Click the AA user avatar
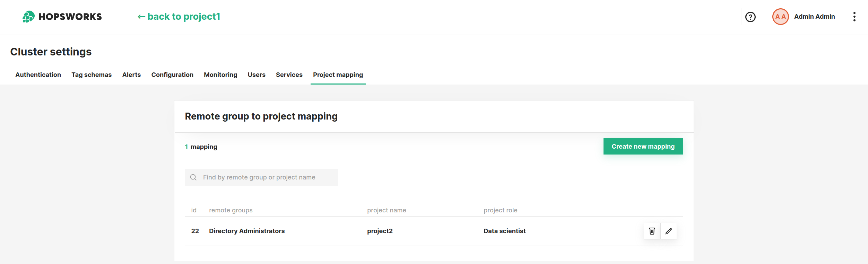 coord(781,17)
